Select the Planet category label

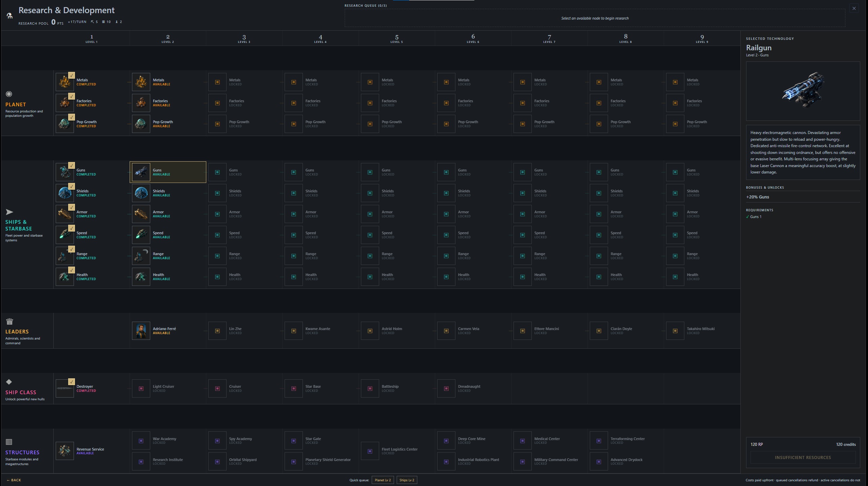(16, 105)
